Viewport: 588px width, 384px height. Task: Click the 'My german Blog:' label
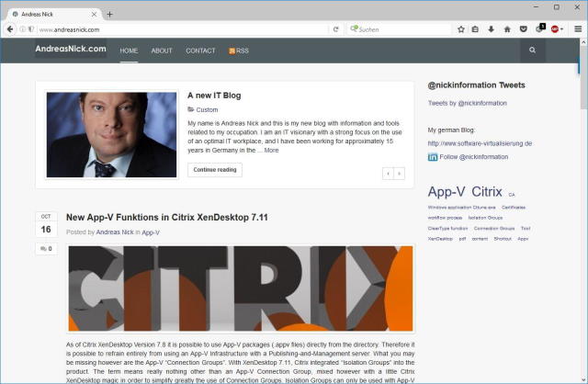point(451,130)
